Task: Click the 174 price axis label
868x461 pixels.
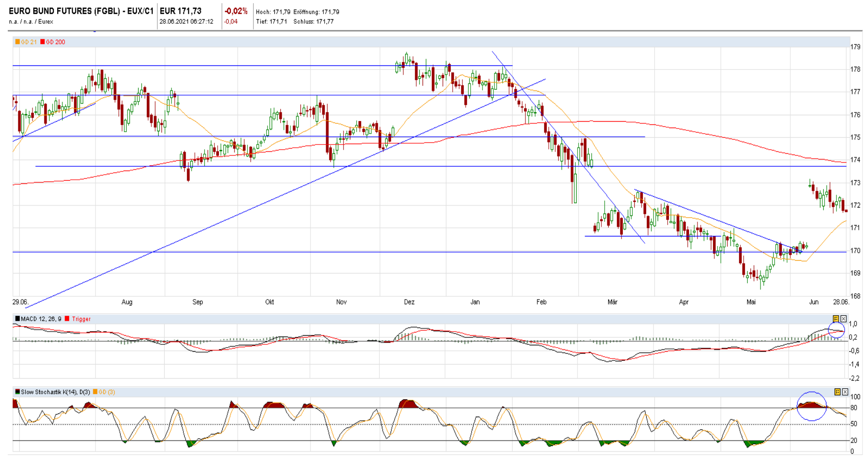Action: [x=855, y=160]
